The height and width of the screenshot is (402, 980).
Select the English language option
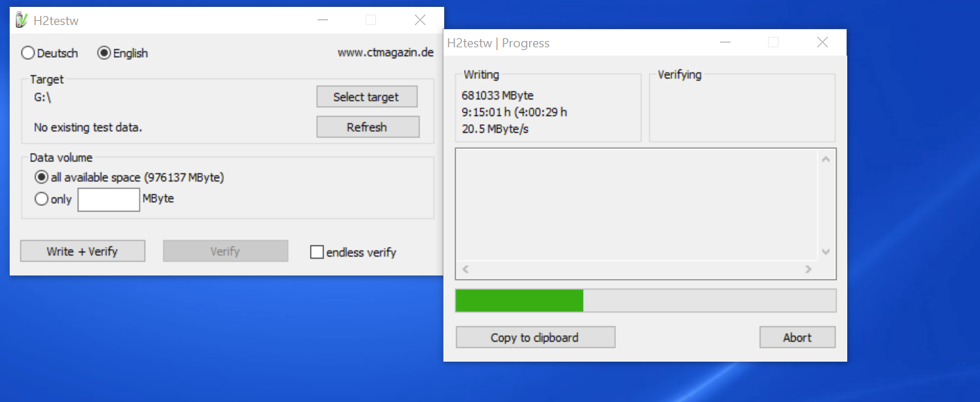click(122, 53)
